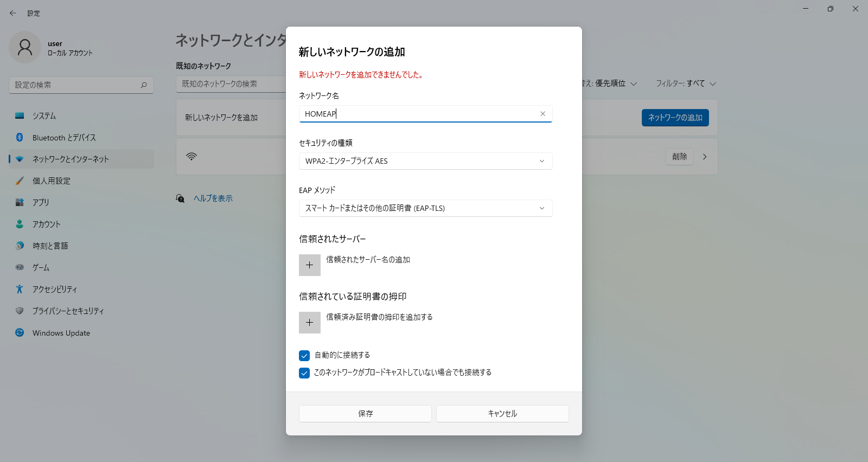Click the 個人用設定 paintbrush icon
This screenshot has width=868, height=462.
20,181
